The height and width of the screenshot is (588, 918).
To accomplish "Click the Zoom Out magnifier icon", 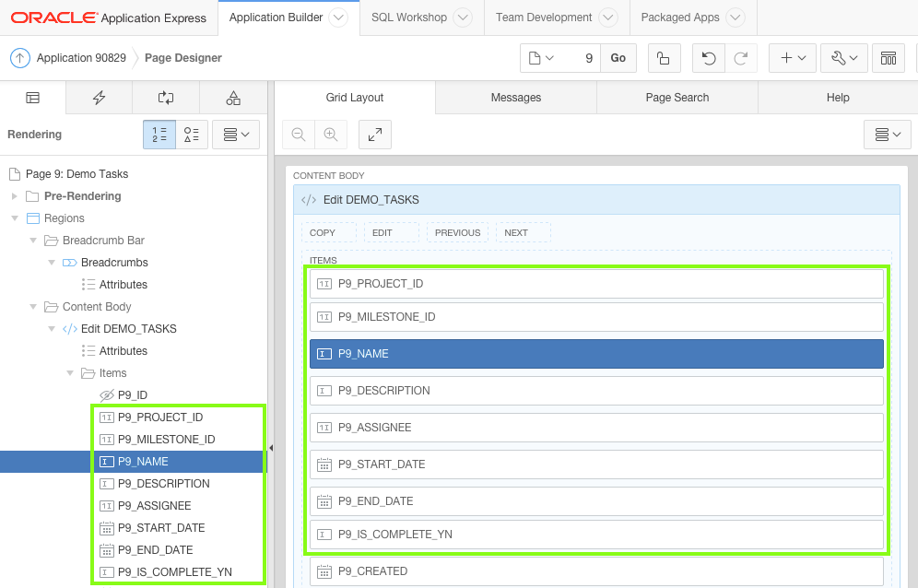I will (x=299, y=135).
